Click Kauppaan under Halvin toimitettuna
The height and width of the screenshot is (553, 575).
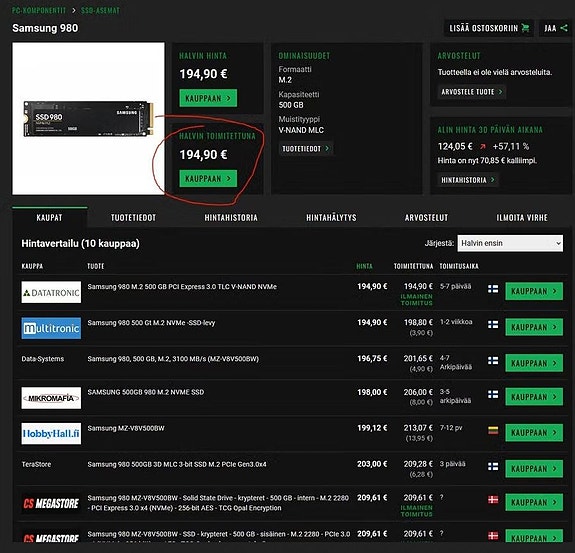pyautogui.click(x=208, y=179)
